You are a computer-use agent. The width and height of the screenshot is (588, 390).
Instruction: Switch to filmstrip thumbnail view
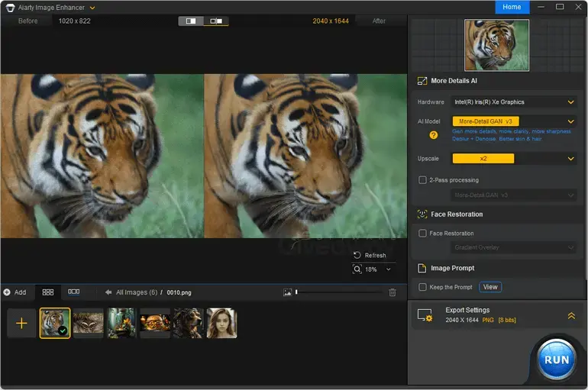pyautogui.click(x=73, y=292)
